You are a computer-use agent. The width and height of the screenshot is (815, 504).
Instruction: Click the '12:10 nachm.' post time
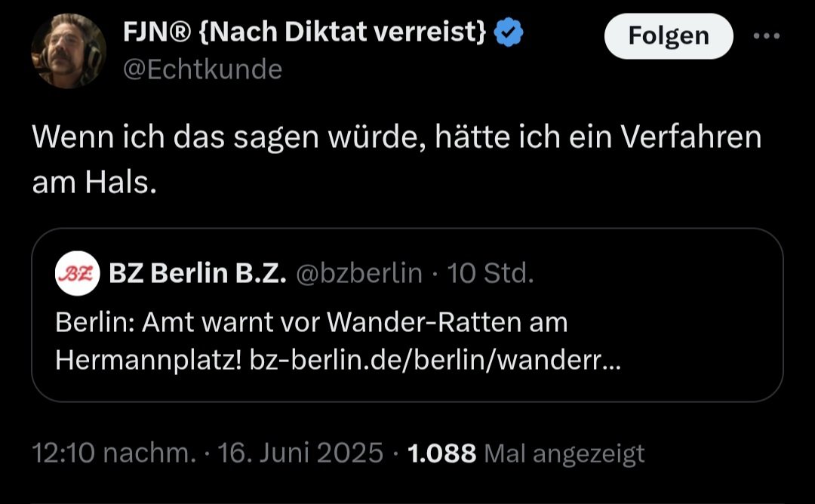pos(113,453)
